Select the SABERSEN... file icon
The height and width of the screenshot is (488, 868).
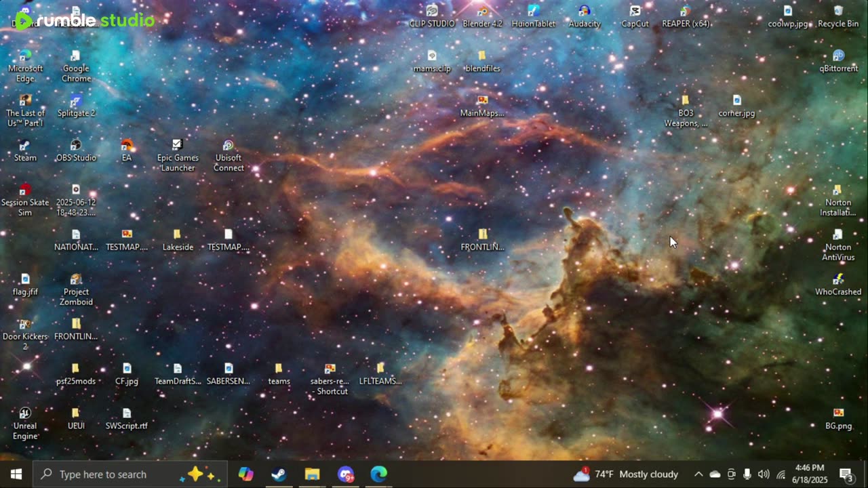(x=229, y=374)
